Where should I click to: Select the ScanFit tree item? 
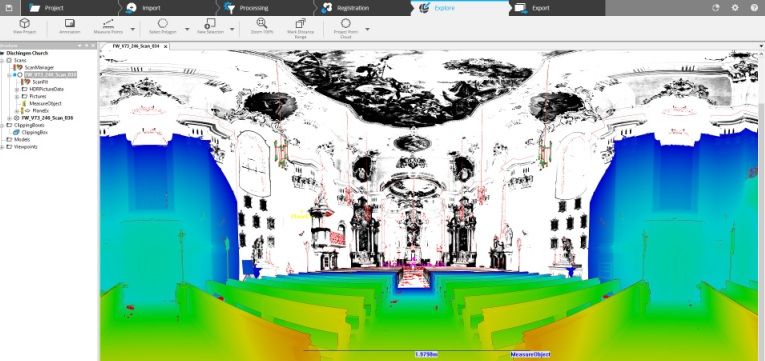point(40,82)
